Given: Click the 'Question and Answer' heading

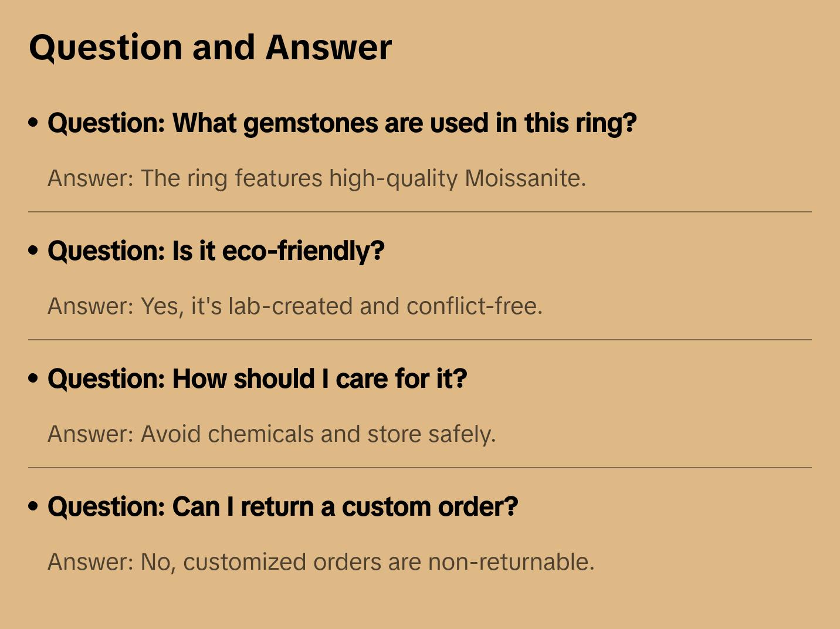Looking at the screenshot, I should point(210,48).
